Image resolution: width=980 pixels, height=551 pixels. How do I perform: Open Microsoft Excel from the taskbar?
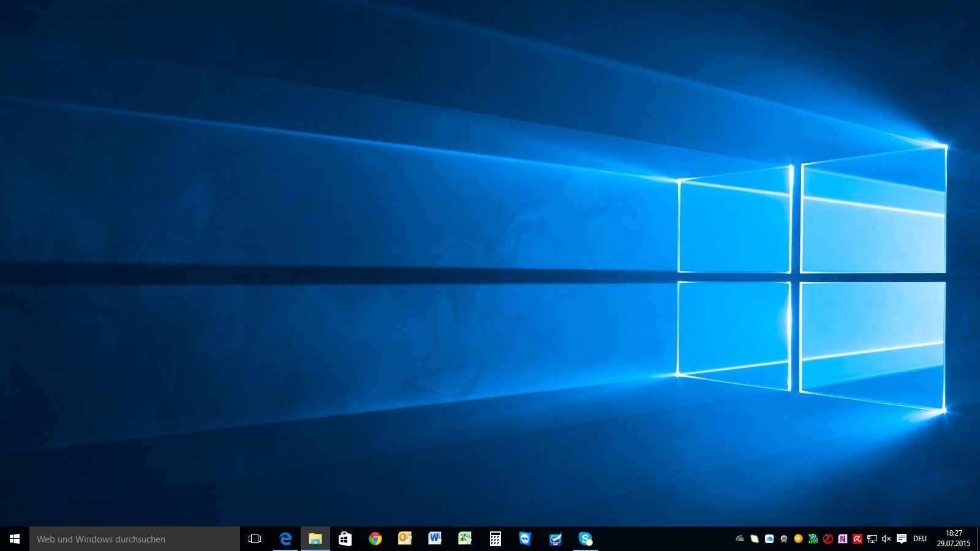tap(465, 539)
